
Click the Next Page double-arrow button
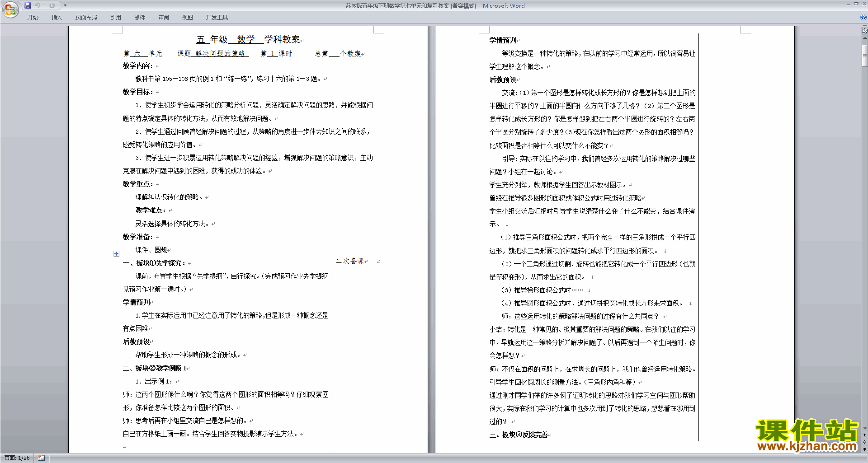[864, 449]
